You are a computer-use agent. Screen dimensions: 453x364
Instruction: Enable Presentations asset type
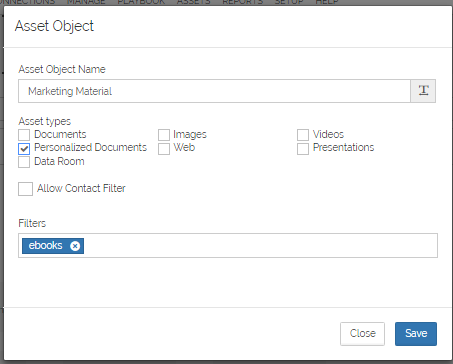(303, 149)
